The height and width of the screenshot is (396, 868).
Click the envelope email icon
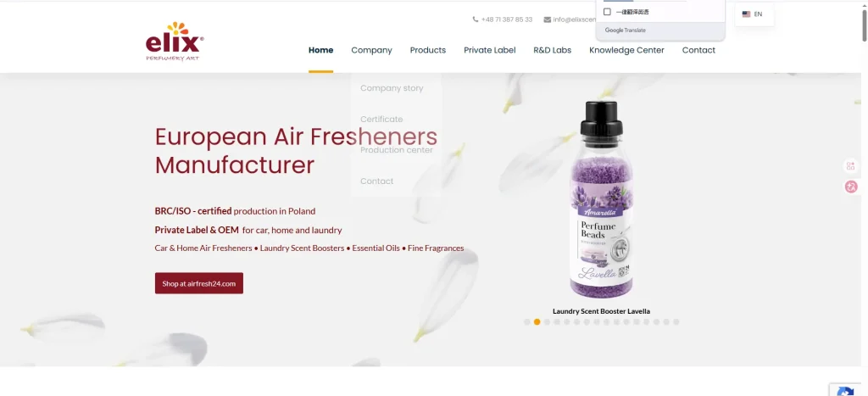coord(547,20)
